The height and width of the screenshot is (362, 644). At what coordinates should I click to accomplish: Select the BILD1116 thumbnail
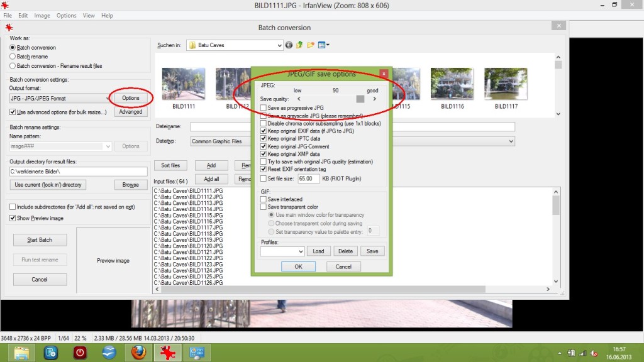tap(452, 84)
